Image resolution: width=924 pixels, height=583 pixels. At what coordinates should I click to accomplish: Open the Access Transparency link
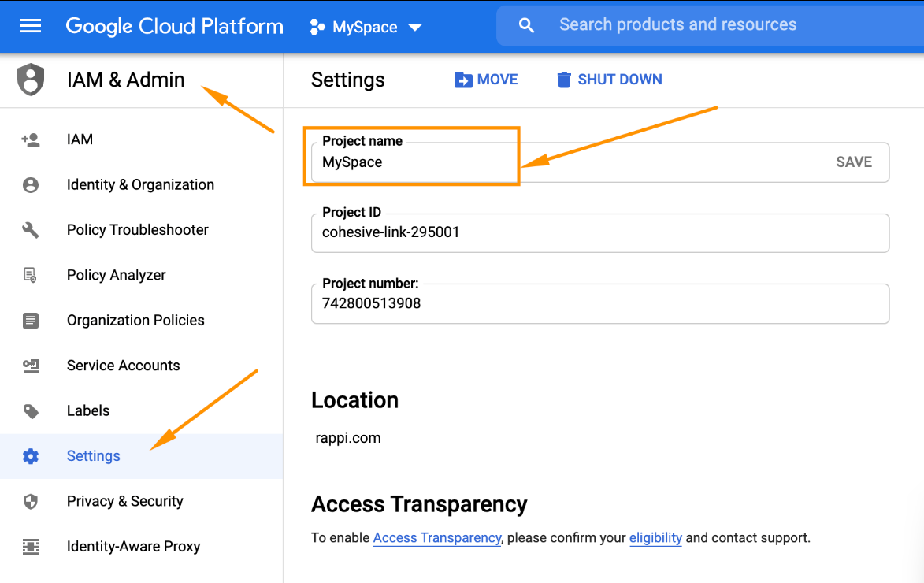(x=437, y=538)
